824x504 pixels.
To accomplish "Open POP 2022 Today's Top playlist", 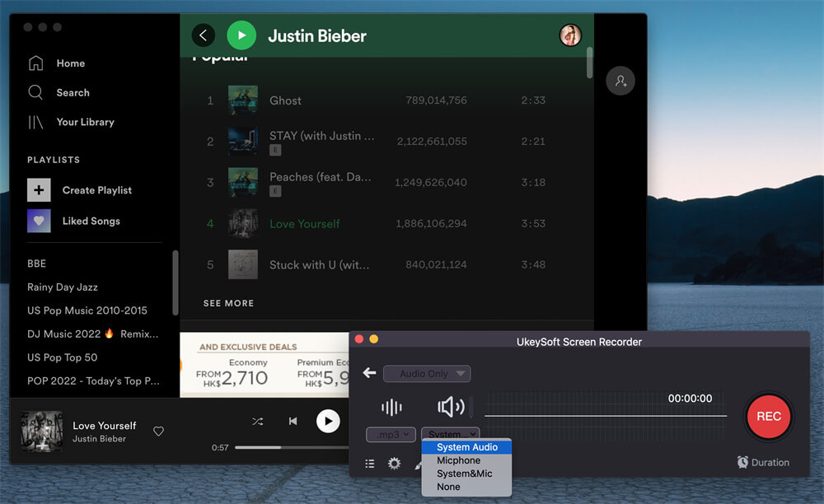I will click(93, 380).
